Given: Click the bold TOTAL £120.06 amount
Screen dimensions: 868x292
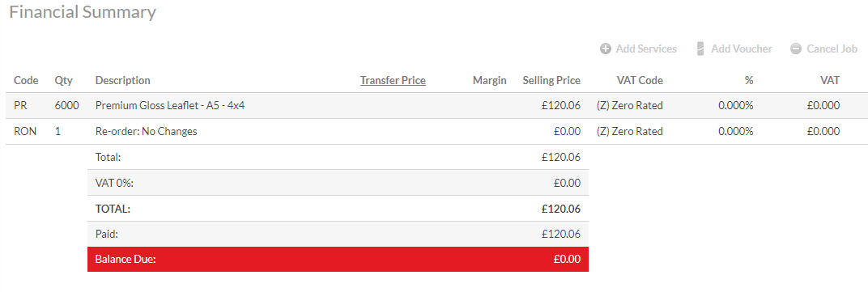Looking at the screenshot, I should point(561,209).
